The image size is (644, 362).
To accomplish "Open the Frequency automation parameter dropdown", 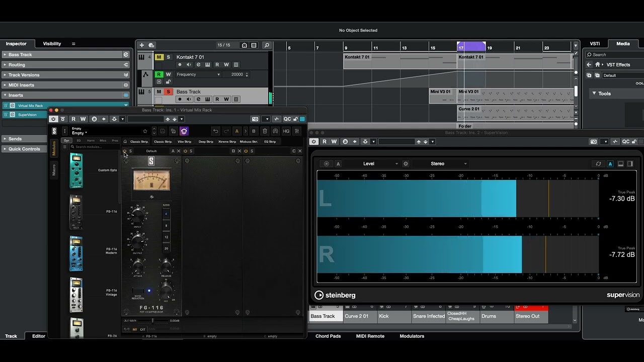I will (198, 74).
